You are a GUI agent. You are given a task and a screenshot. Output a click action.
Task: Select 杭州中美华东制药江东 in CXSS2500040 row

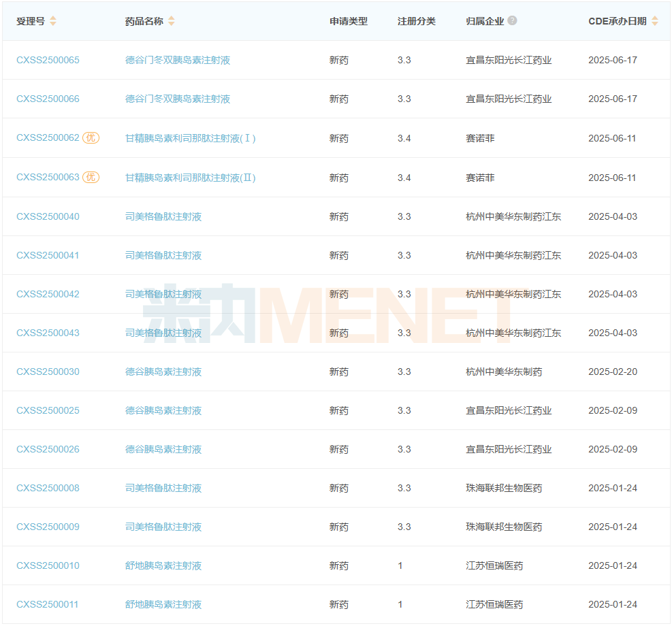point(513,216)
